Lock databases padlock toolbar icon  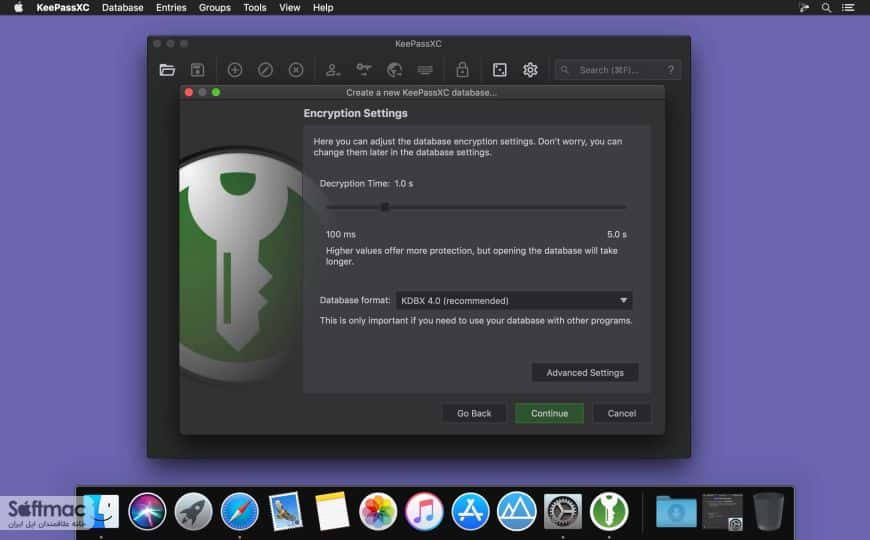pyautogui.click(x=462, y=70)
